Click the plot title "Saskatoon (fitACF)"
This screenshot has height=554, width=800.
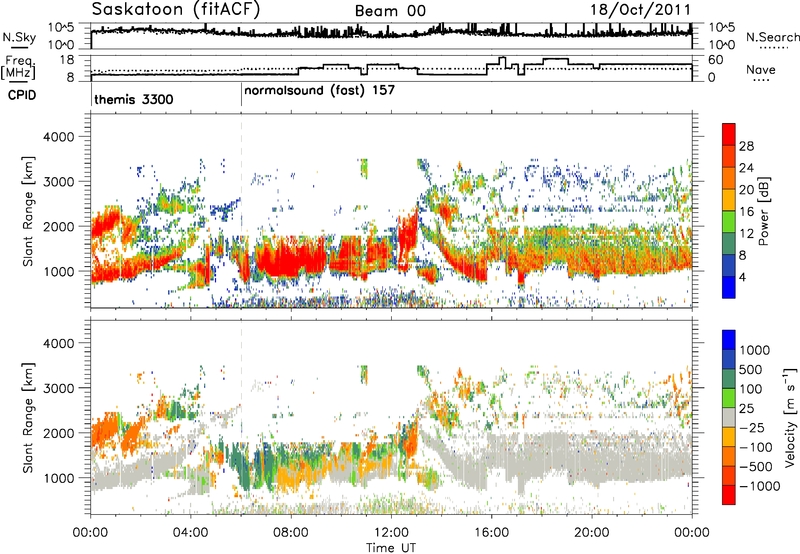(176, 9)
